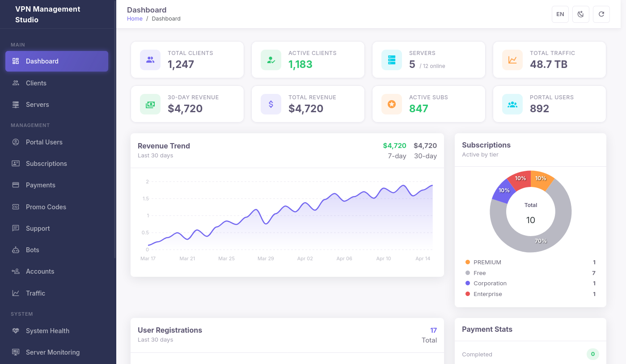Select the Servers icon in the sidebar
This screenshot has width=626, height=364.
pos(15,104)
